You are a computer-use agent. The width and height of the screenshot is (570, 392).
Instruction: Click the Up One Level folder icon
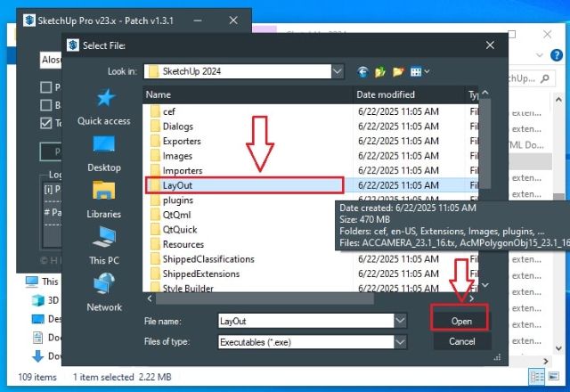coord(381,71)
